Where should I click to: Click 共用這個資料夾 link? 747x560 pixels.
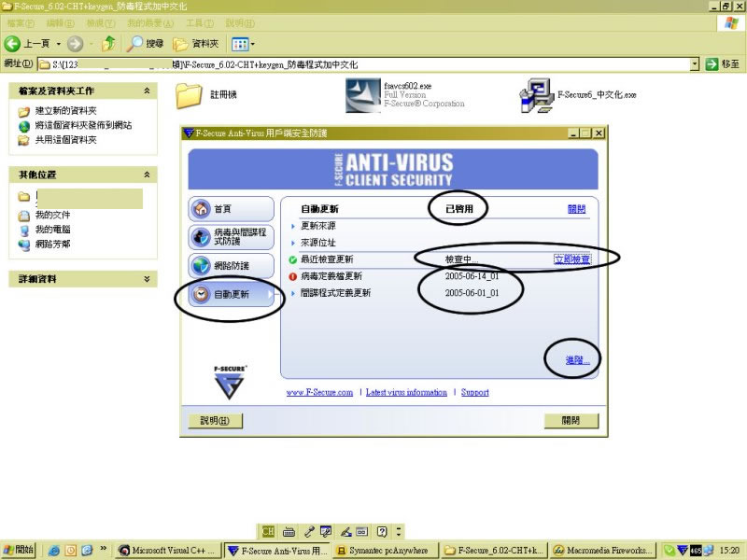(65, 140)
